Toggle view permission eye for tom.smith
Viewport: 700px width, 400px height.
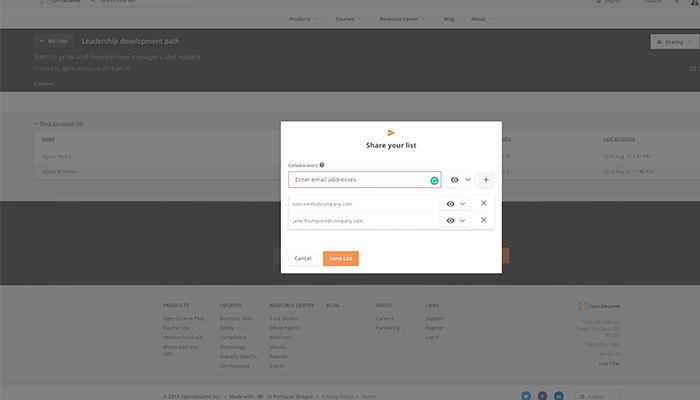click(x=450, y=204)
